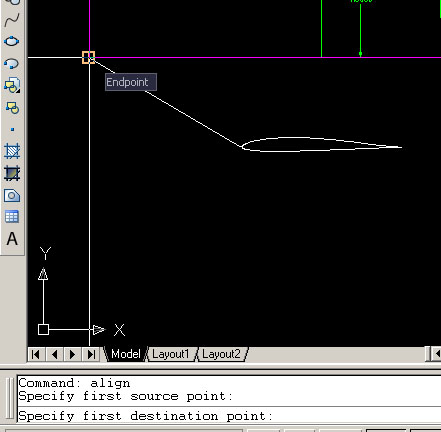Image resolution: width=441 pixels, height=432 pixels.
Task: Click the command line input field
Action: (x=229, y=416)
